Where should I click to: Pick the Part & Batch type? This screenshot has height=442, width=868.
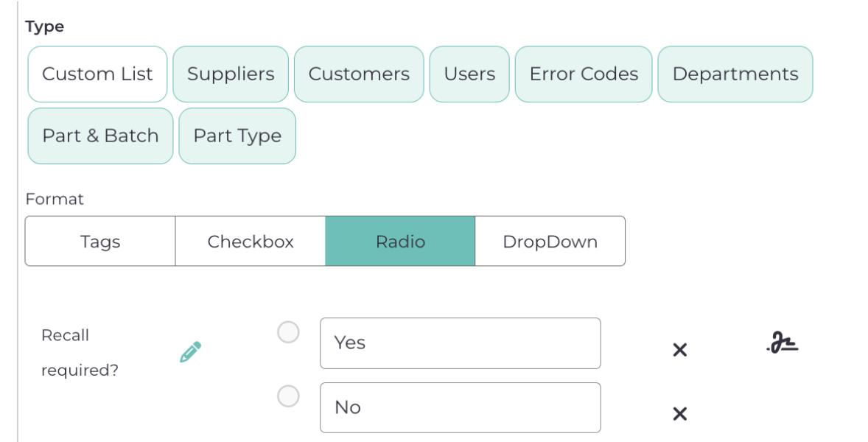100,136
